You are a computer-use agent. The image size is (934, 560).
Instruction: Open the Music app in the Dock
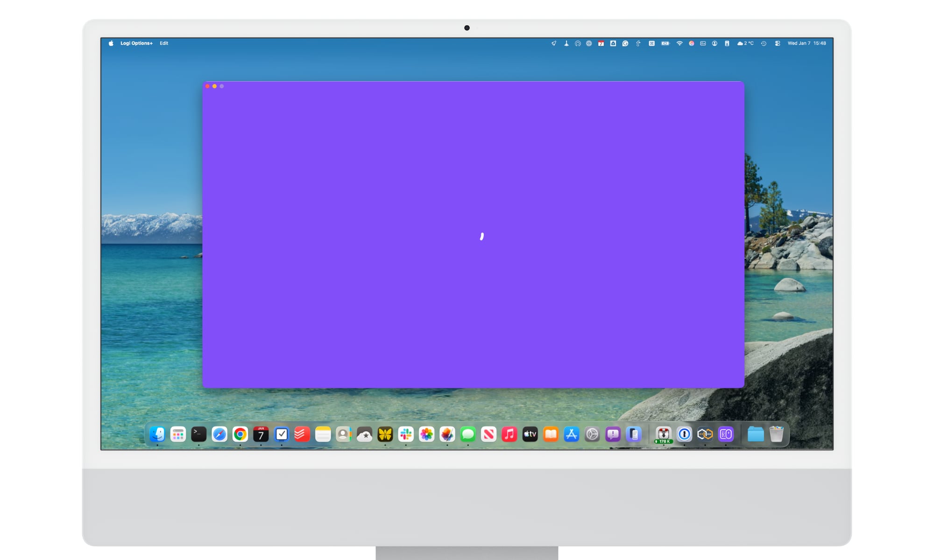point(510,434)
